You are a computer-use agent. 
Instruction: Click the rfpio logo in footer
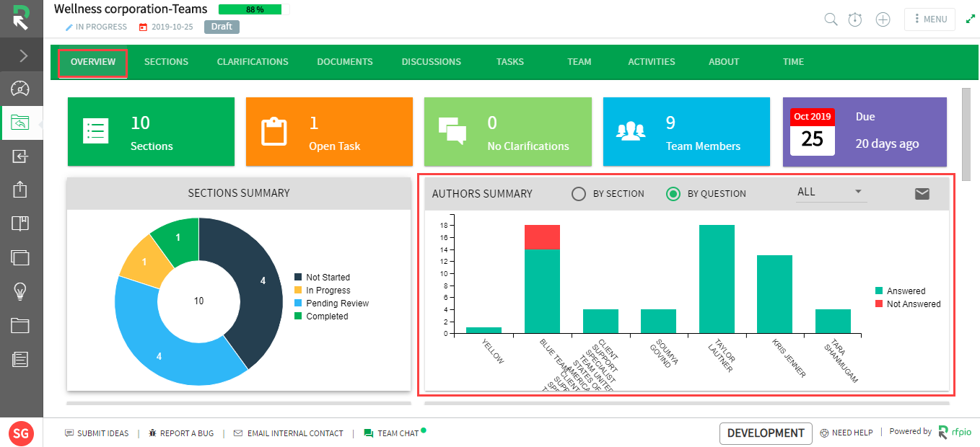point(955,432)
